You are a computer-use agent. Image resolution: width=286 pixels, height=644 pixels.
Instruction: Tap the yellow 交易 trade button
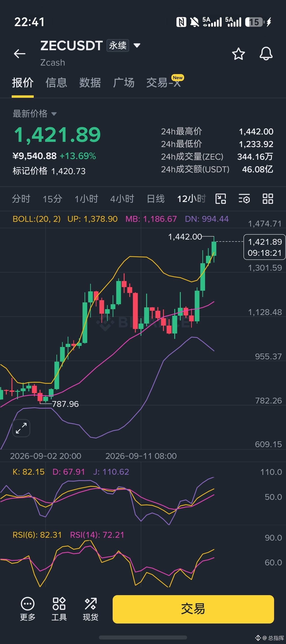click(x=193, y=609)
